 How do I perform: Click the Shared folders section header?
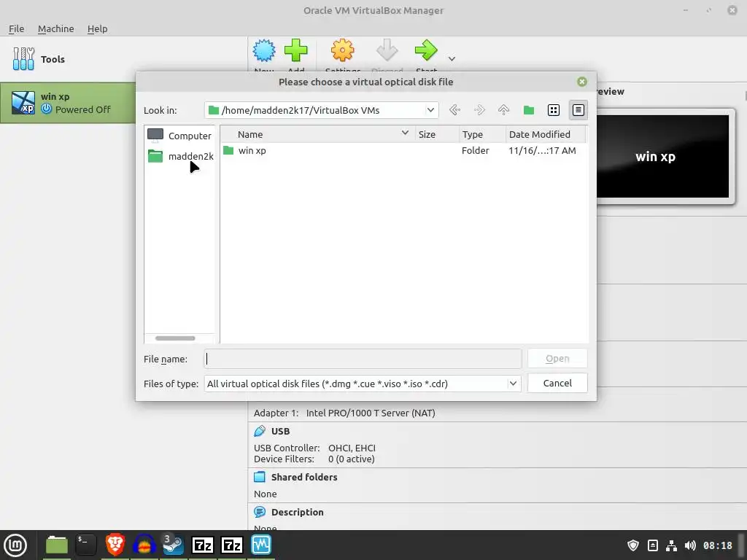tap(304, 477)
